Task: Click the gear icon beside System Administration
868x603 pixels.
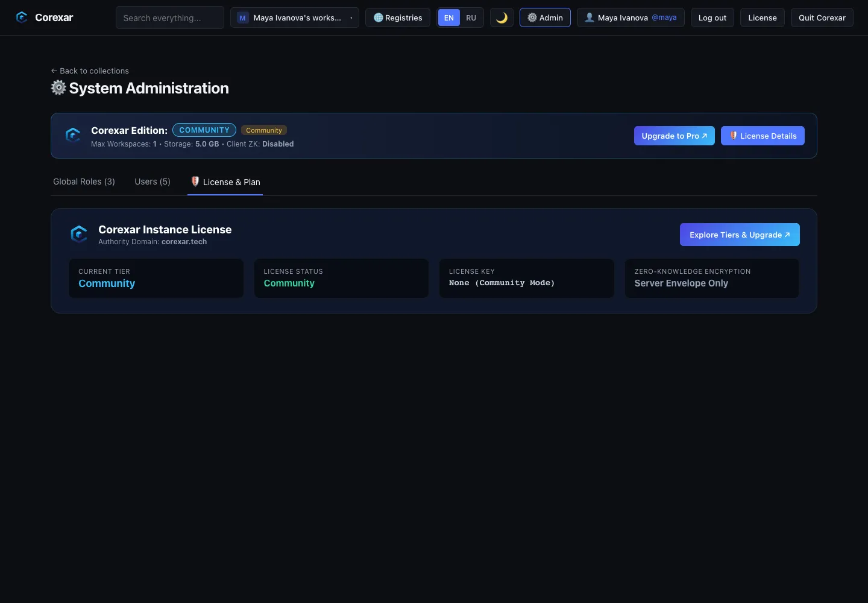Action: coord(58,87)
